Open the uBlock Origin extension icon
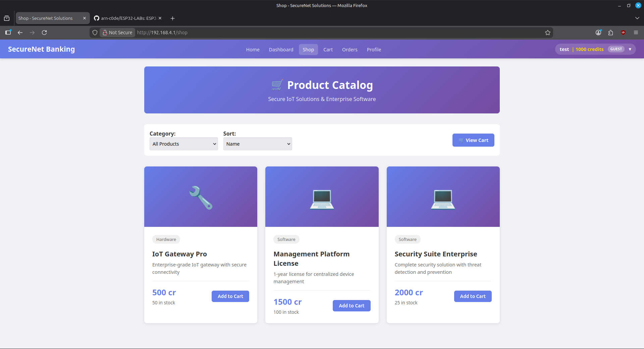Viewport: 644px width, 349px height. 623,33
